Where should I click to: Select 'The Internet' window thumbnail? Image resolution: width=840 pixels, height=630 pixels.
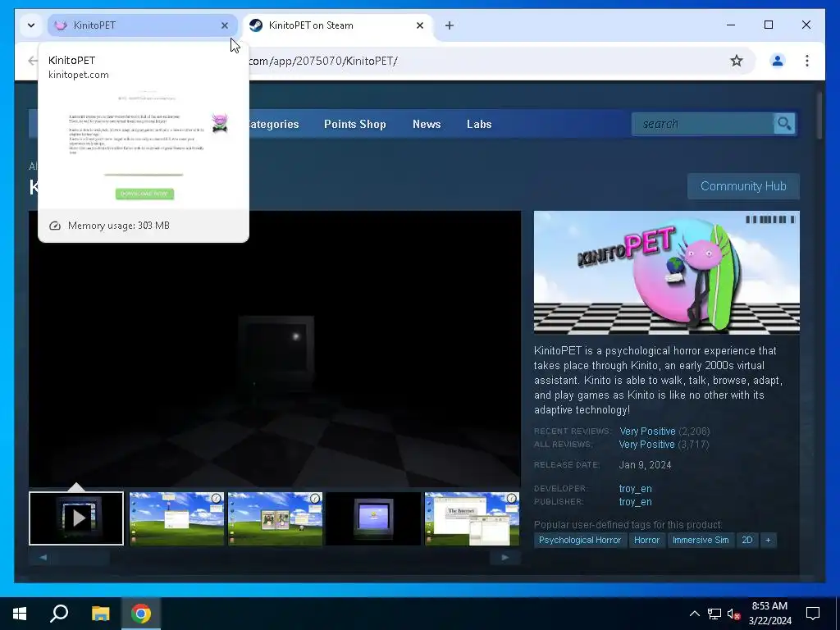point(472,518)
